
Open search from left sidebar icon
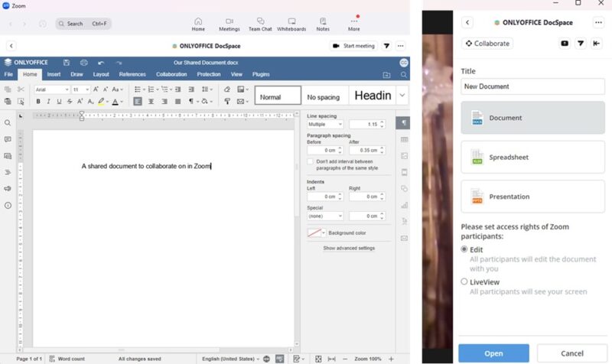click(8, 123)
